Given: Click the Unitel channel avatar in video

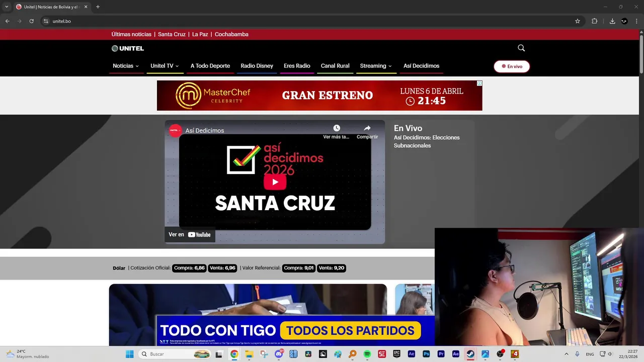Looking at the screenshot, I should (x=175, y=130).
